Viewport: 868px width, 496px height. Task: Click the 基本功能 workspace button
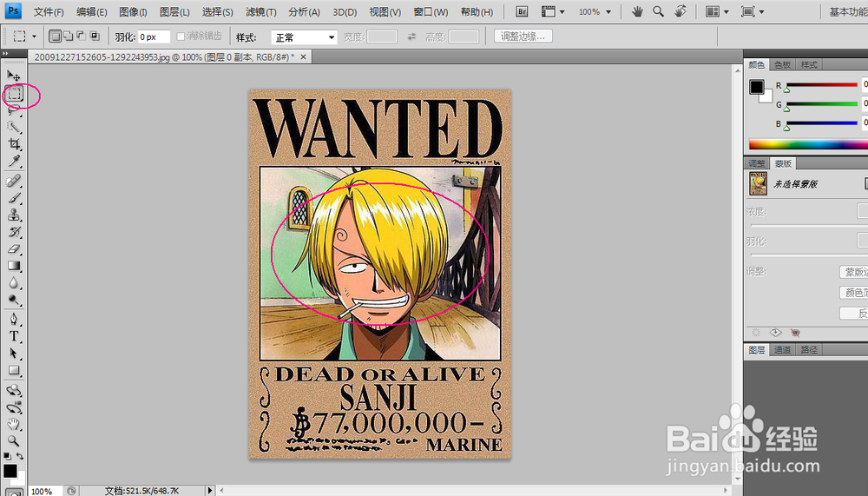click(848, 11)
